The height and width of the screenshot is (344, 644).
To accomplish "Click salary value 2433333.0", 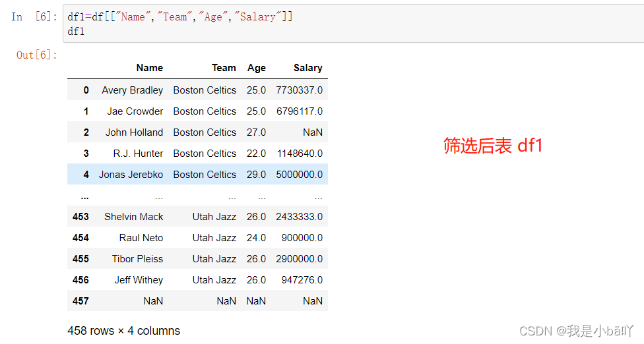I will tap(300, 217).
